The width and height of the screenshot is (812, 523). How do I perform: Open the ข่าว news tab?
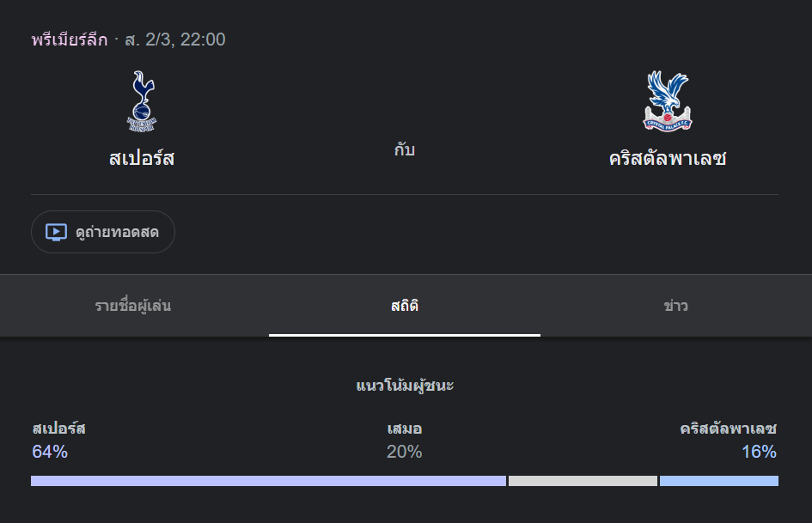677,306
